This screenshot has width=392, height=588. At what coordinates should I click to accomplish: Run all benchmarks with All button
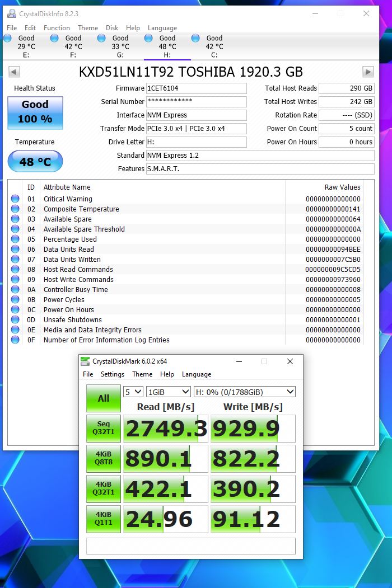coord(104,398)
